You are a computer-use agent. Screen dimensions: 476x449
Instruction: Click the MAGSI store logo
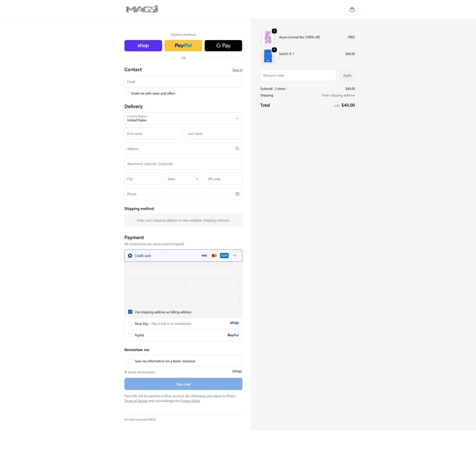point(142,9)
